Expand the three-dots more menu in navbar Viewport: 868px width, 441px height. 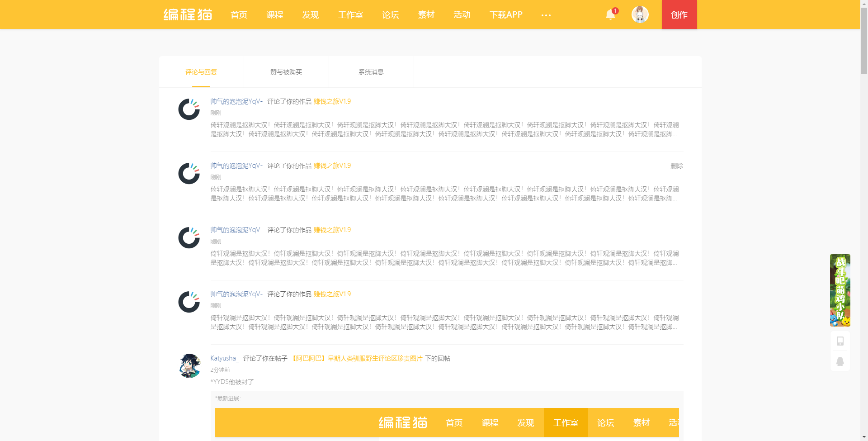546,15
